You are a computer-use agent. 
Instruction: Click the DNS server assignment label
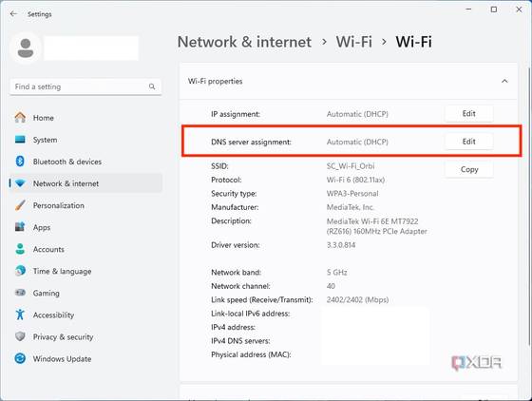coord(251,142)
